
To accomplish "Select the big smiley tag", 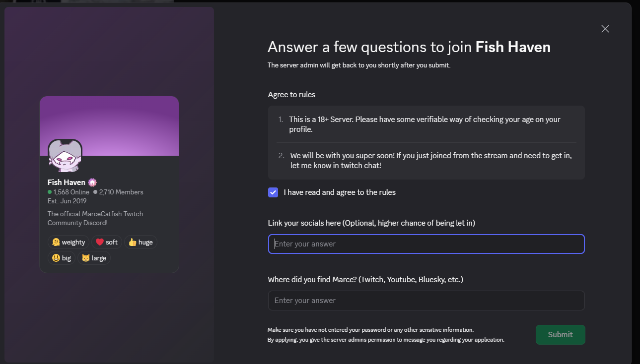I will pyautogui.click(x=62, y=258).
